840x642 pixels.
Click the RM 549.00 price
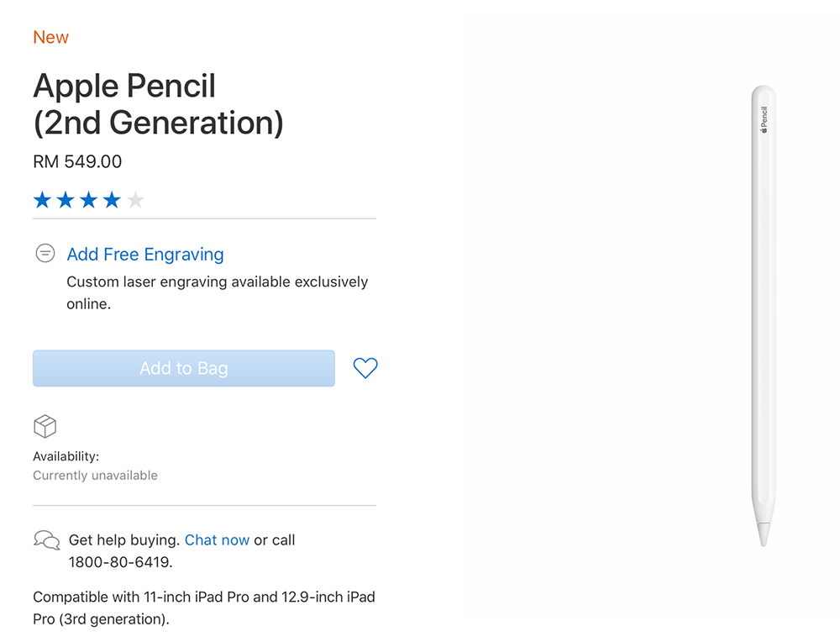tap(77, 161)
